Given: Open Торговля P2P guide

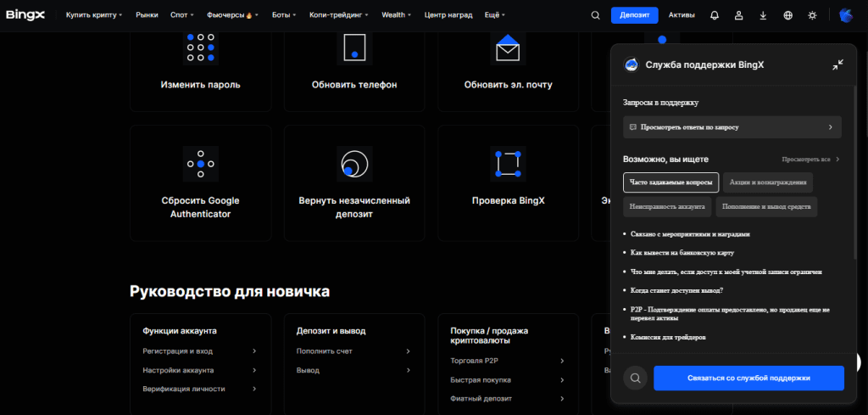Looking at the screenshot, I should [x=508, y=361].
